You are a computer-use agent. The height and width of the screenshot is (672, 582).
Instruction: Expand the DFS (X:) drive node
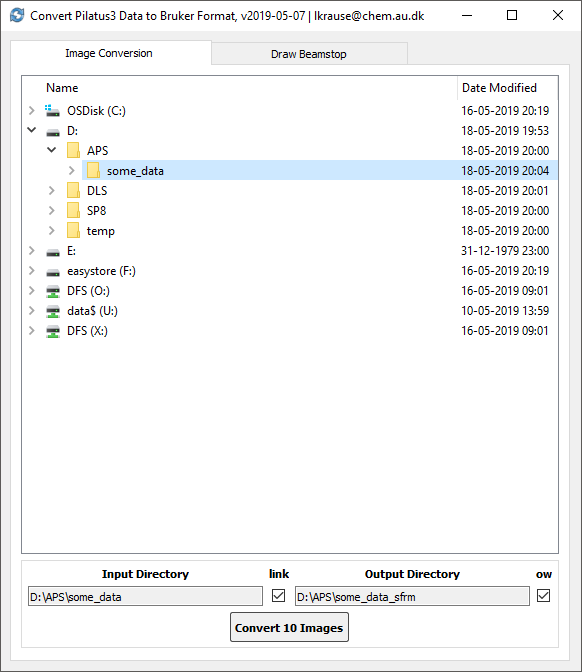click(x=32, y=330)
